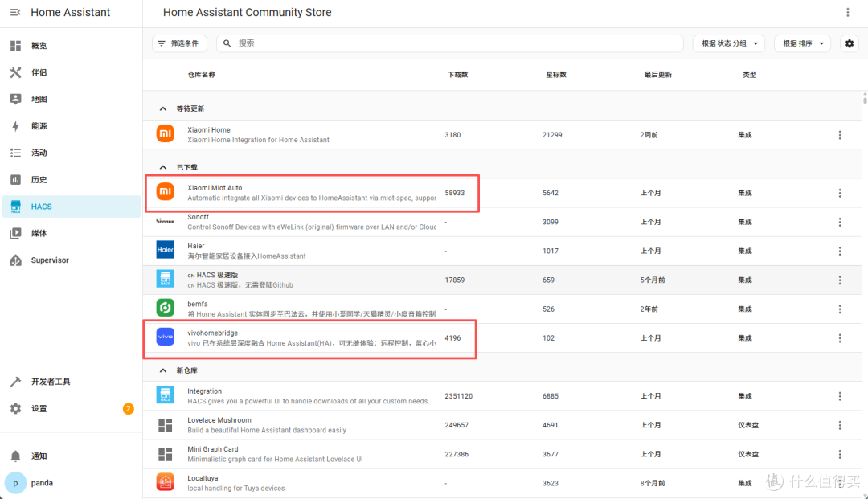Sort by 仓库名称 column header

pos(202,75)
